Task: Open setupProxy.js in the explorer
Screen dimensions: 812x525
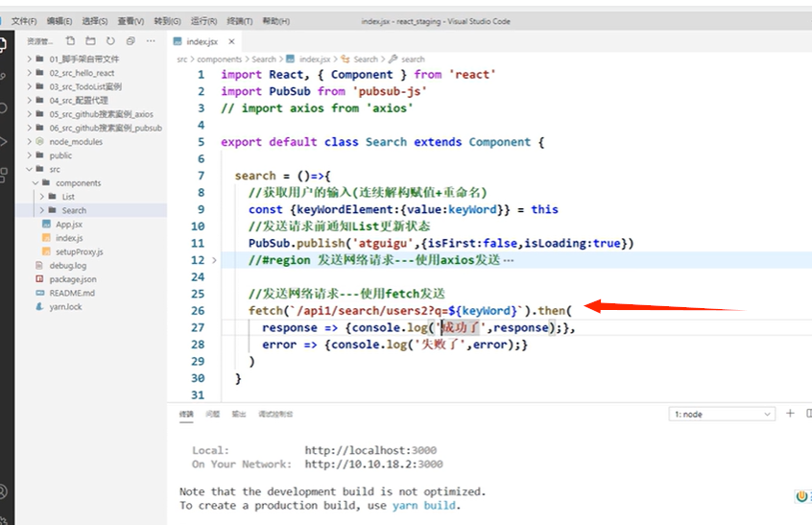Action: [80, 251]
